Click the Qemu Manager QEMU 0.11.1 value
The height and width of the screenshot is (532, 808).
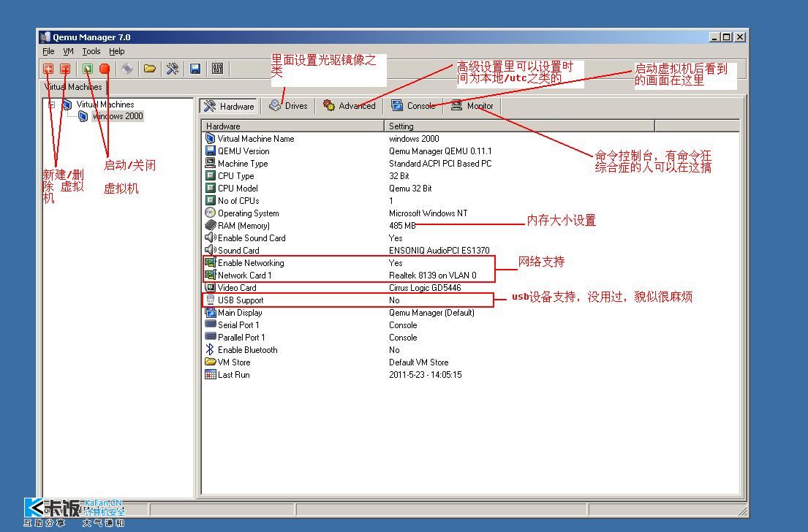click(x=441, y=151)
